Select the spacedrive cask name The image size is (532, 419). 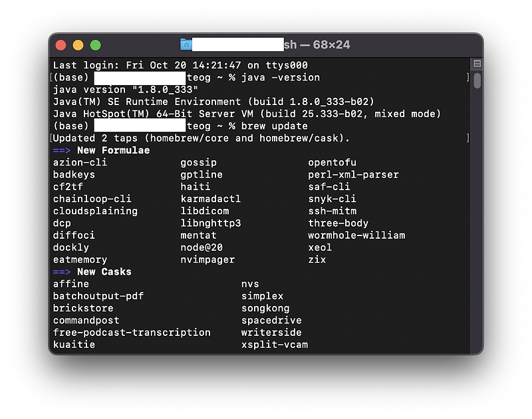(271, 320)
